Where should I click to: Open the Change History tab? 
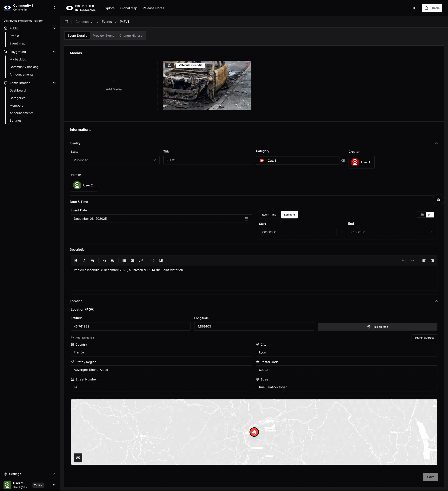(x=131, y=36)
